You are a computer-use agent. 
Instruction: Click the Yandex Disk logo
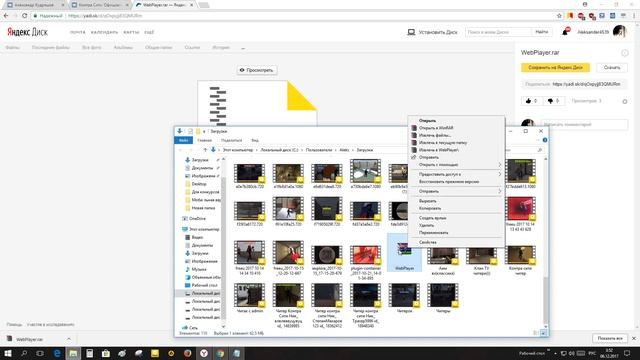(27, 32)
